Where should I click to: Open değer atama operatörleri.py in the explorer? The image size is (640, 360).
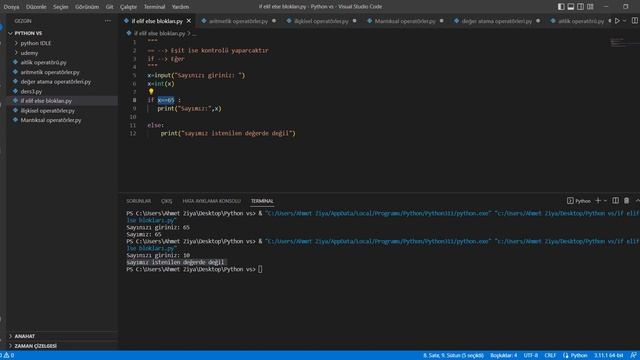click(x=61, y=82)
